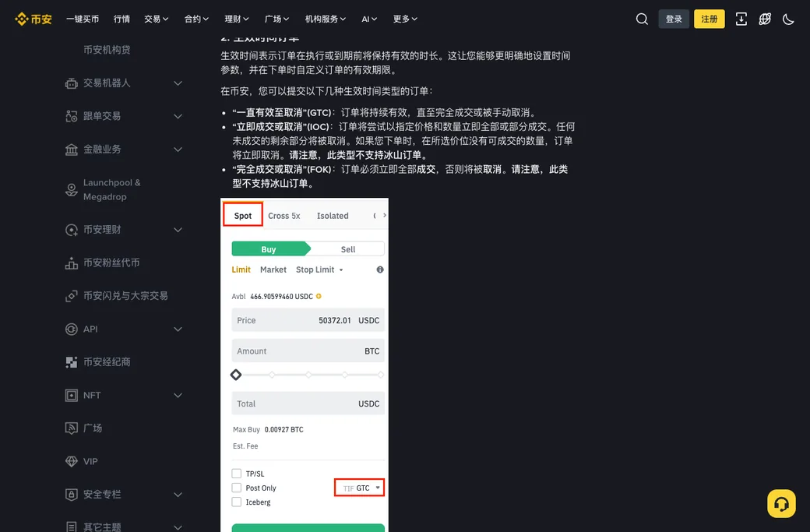Click the right arrow in trading tabs

[x=384, y=216]
